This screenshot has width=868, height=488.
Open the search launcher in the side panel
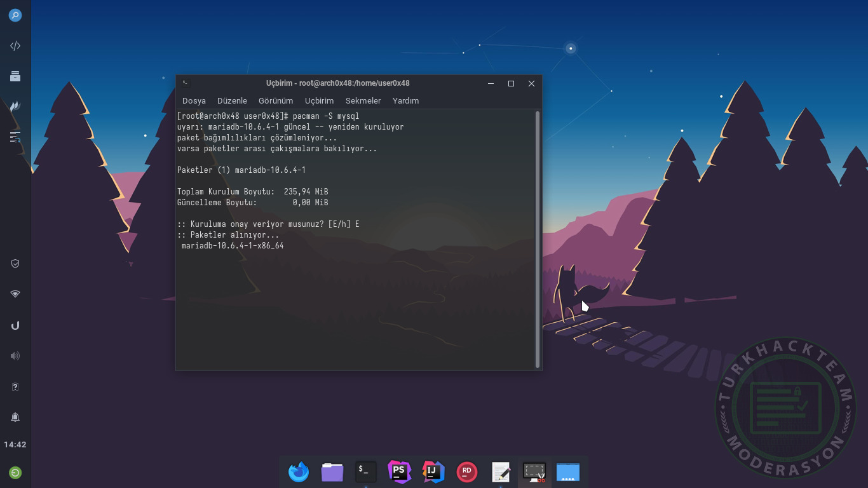coord(15,15)
